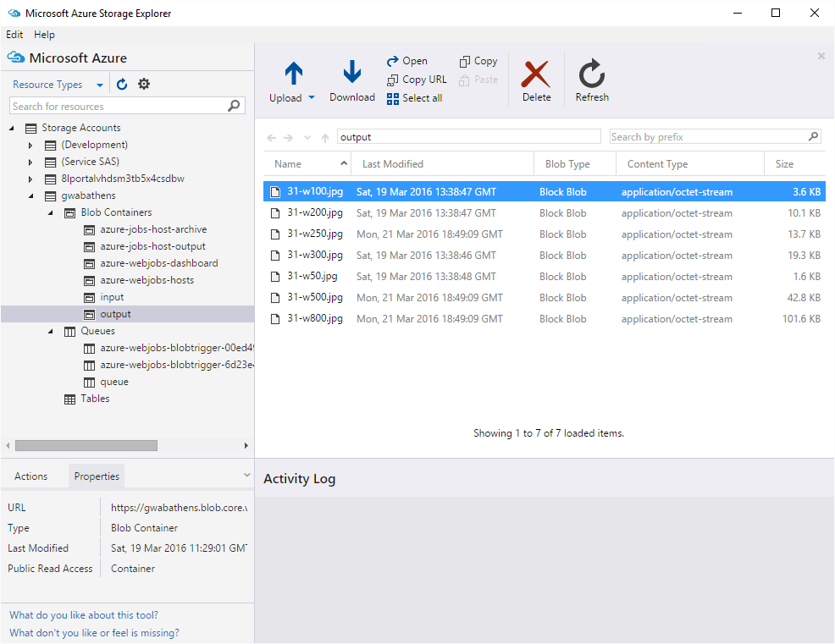Collapse the properties panel chevron
The height and width of the screenshot is (644, 835).
[x=246, y=475]
